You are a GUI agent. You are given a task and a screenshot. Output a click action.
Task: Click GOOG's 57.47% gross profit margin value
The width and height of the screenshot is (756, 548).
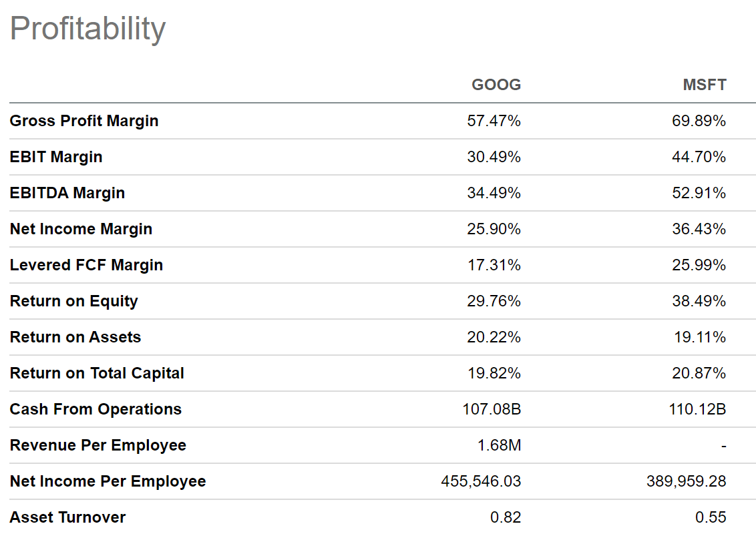click(494, 121)
